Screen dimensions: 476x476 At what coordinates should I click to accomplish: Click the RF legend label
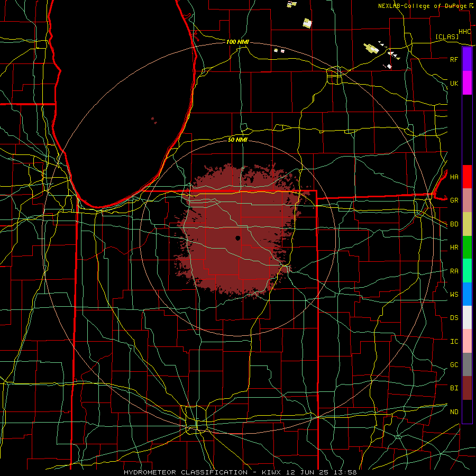[x=454, y=59]
